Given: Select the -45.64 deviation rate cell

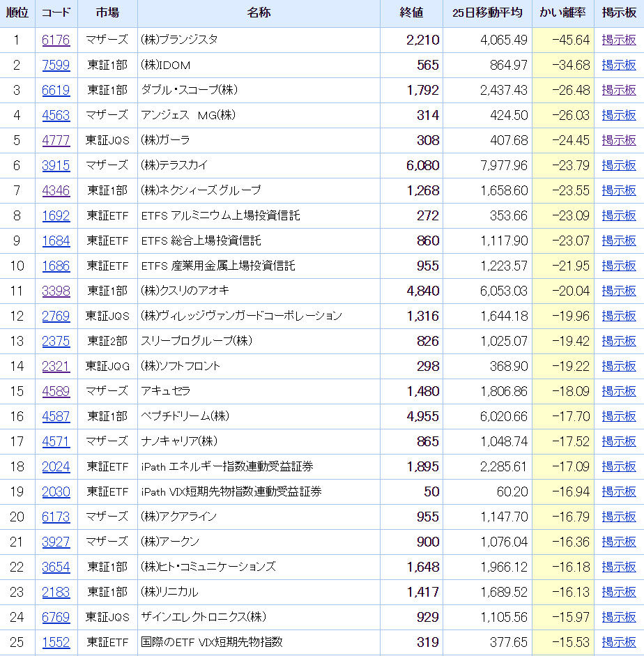Looking at the screenshot, I should (x=563, y=40).
